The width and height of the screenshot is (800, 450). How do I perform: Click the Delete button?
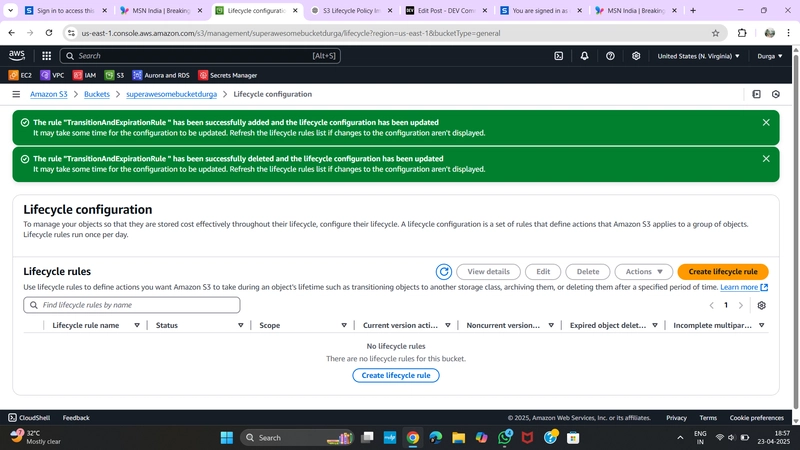coord(588,272)
